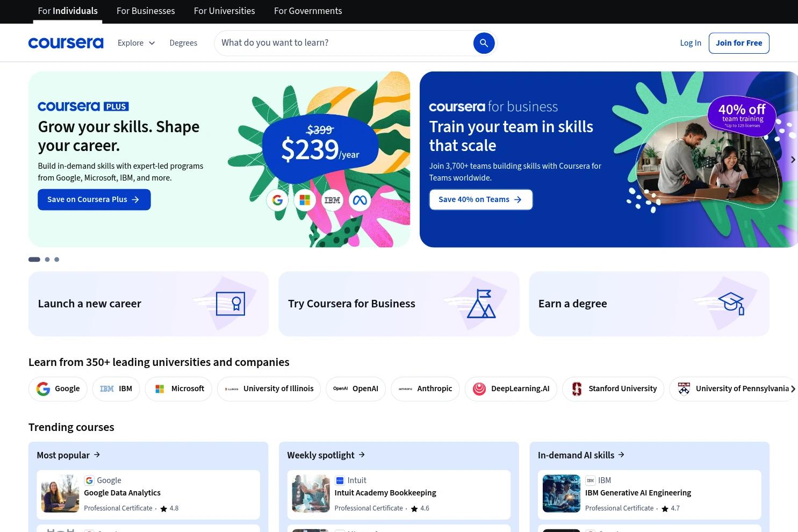This screenshot has width=798, height=532.
Task: Choose the Anthropic partner chip
Action: point(425,389)
